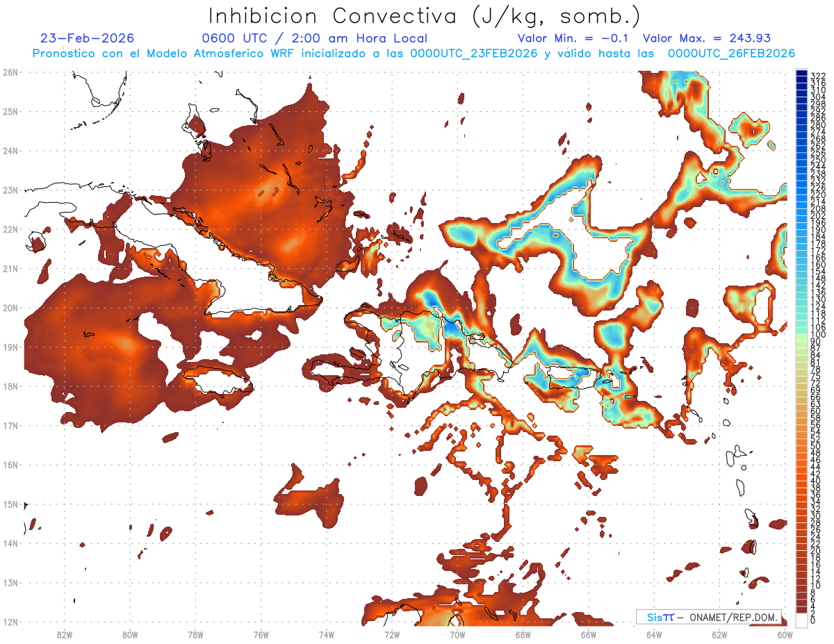834x644 pixels.
Task: Click the 80W longitude label
Action: pos(130,634)
